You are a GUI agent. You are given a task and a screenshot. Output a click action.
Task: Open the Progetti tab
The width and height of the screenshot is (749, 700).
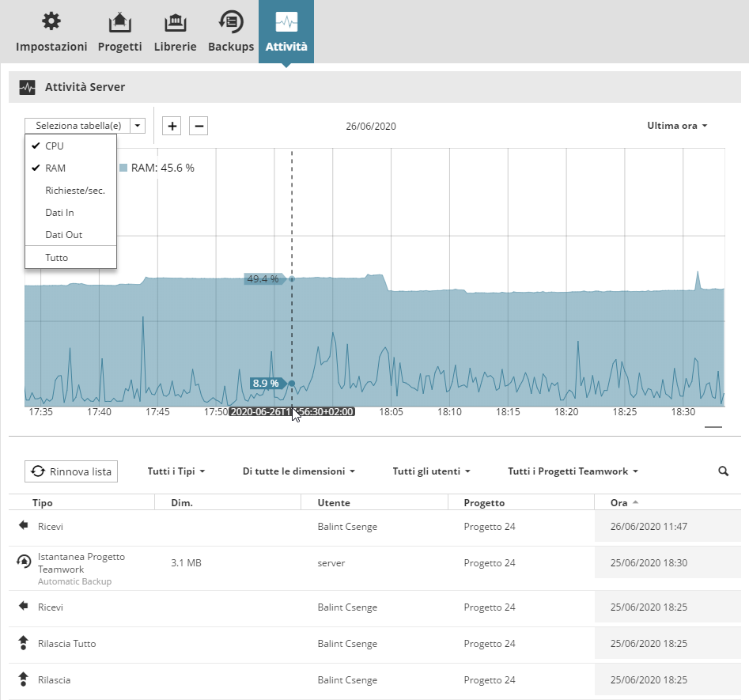click(120, 32)
